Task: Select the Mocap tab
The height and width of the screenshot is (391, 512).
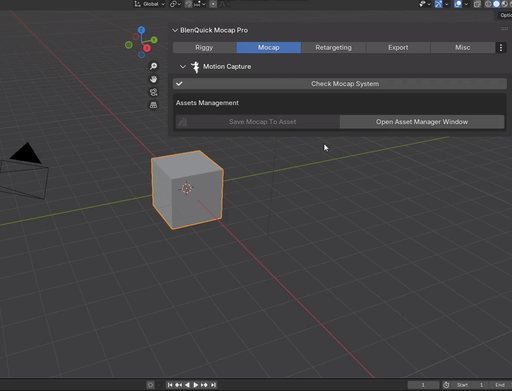Action: [269, 48]
